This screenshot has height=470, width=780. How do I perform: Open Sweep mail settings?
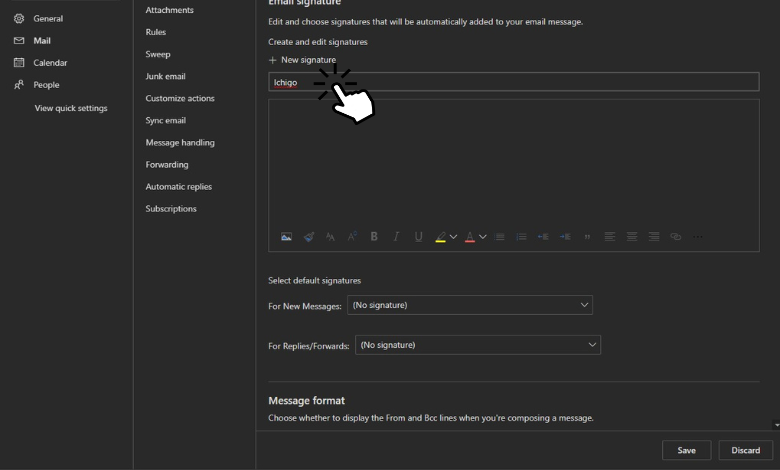click(158, 54)
